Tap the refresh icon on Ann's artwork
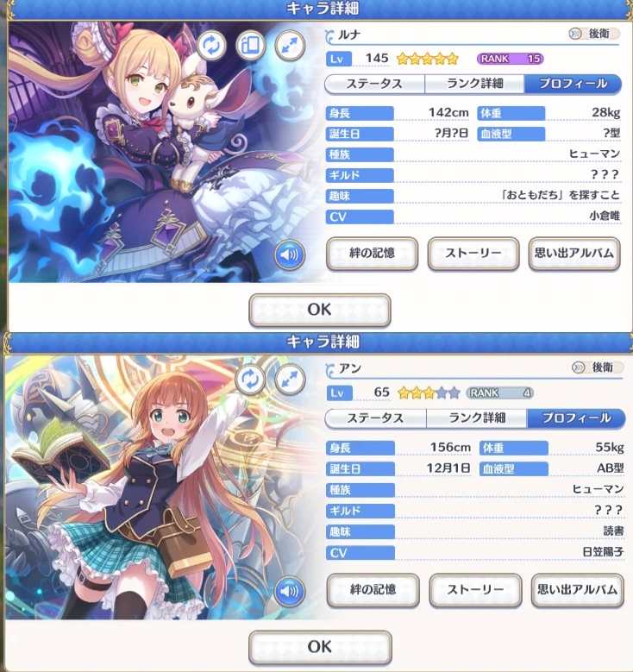The image size is (633, 672). pyautogui.click(x=250, y=380)
